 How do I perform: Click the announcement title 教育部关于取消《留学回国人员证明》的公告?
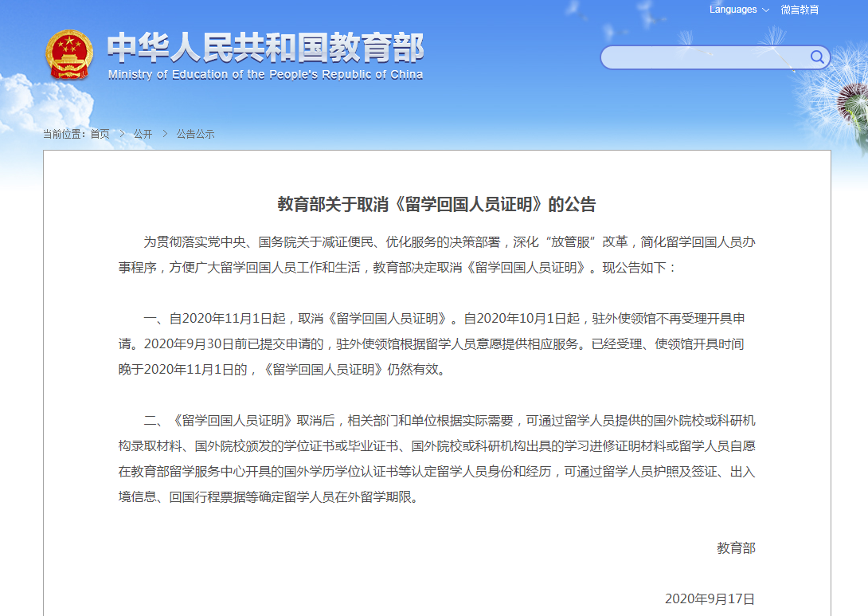[x=436, y=205]
